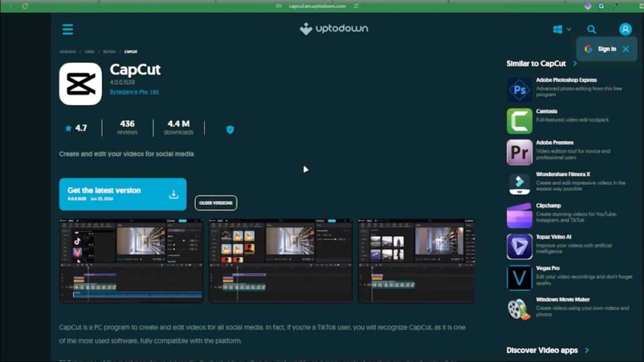This screenshot has width=644, height=362.
Task: Open the Older Versions button
Action: [216, 203]
